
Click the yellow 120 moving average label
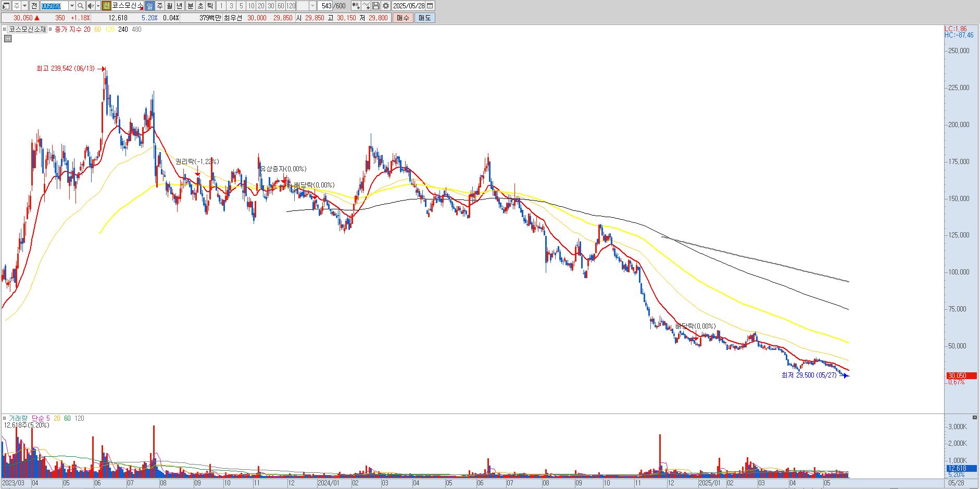click(109, 30)
